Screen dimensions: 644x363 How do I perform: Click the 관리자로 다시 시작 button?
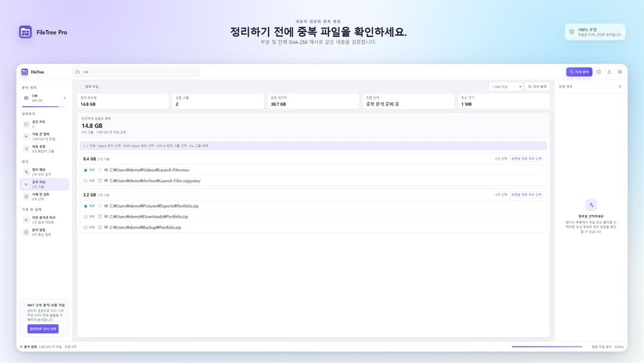tap(43, 329)
